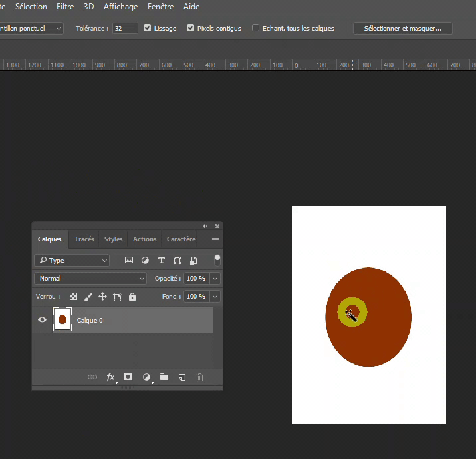Enable Echant. tous les calques
Image resolution: width=476 pixels, height=459 pixels.
(x=256, y=29)
